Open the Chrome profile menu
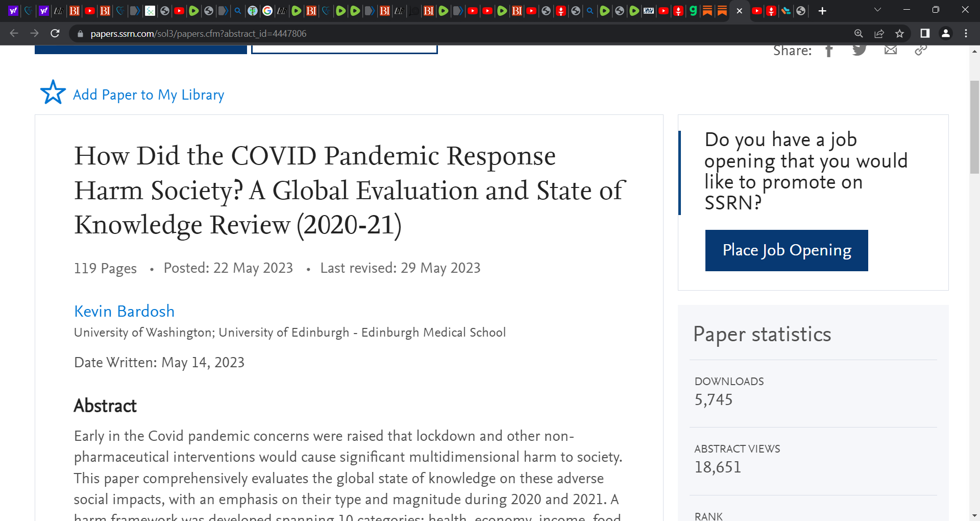 point(945,33)
